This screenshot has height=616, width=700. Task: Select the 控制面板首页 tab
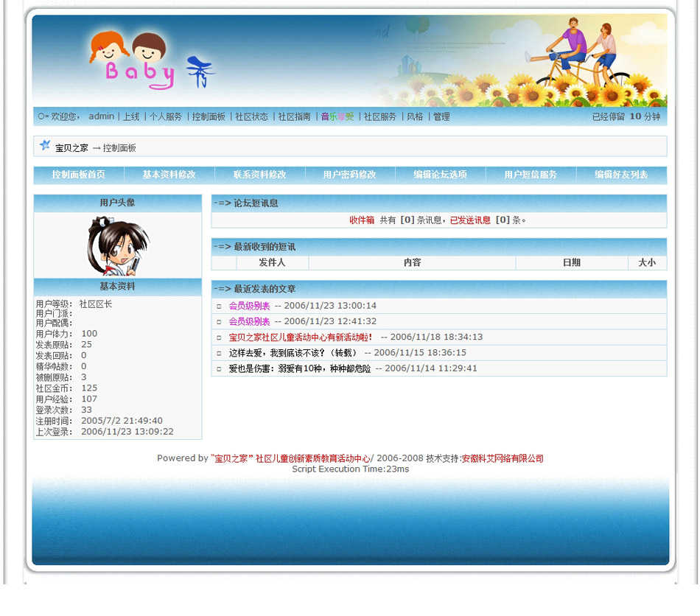coord(79,175)
